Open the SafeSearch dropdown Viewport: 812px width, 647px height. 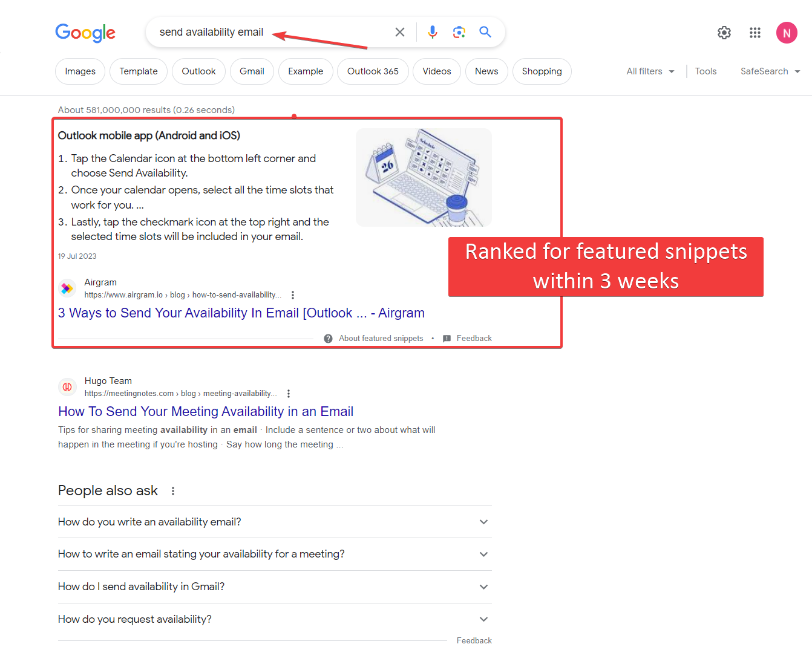click(x=770, y=71)
